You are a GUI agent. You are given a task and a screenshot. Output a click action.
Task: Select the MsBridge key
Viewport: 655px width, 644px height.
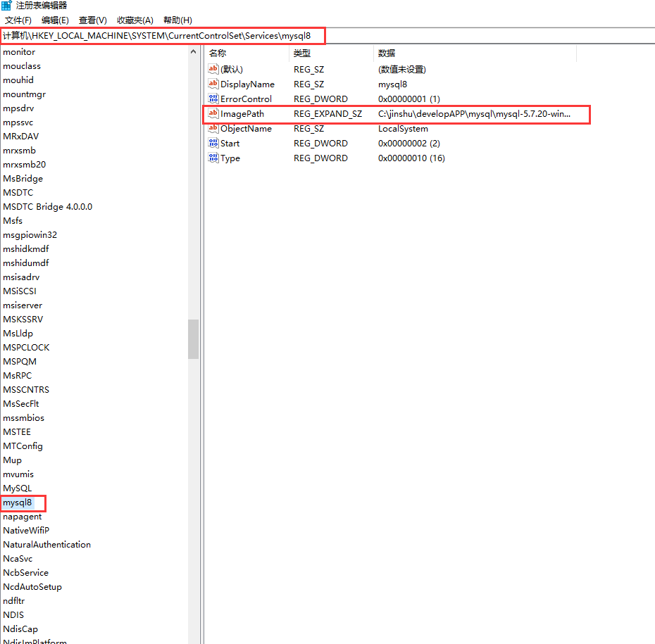click(x=23, y=179)
